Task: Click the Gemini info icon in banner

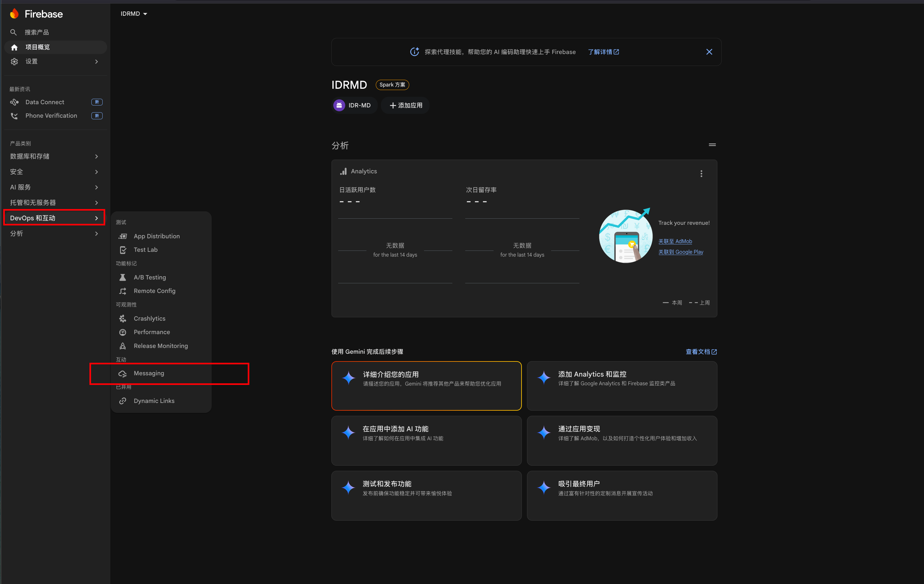Action: point(414,52)
